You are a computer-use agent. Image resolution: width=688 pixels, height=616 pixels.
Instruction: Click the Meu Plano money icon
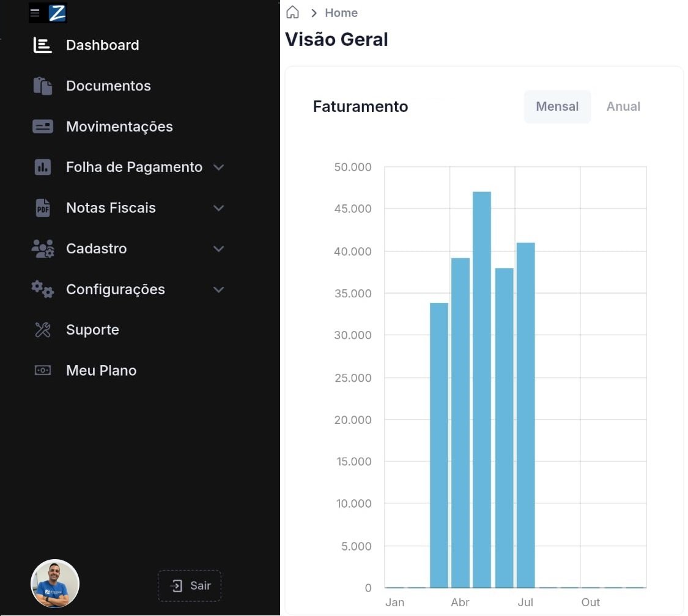click(42, 371)
